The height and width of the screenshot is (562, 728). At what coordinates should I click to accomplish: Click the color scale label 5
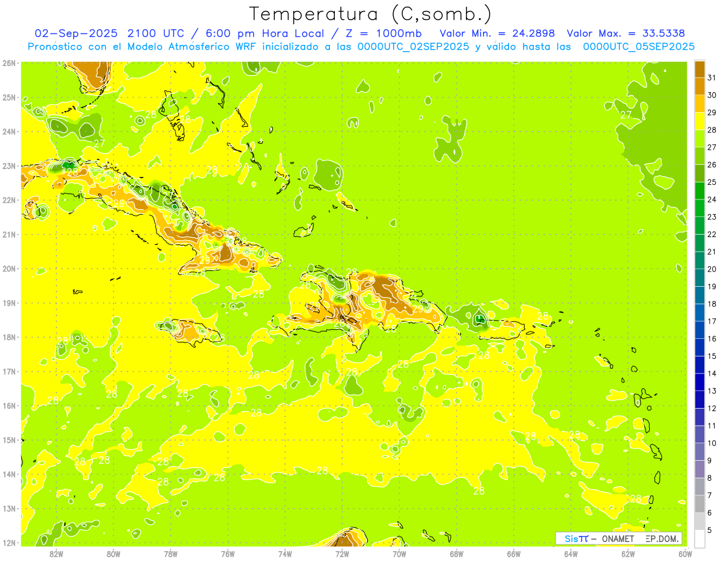click(710, 529)
